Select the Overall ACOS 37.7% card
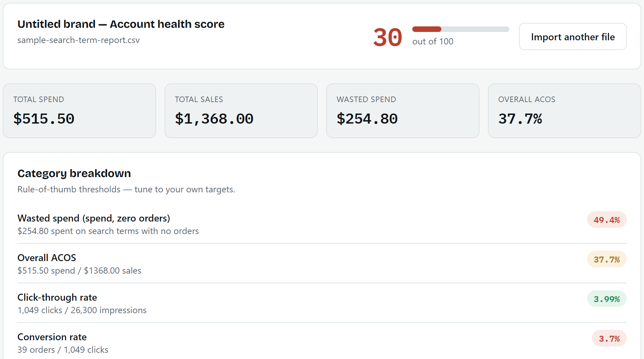The image size is (644, 359). (564, 111)
